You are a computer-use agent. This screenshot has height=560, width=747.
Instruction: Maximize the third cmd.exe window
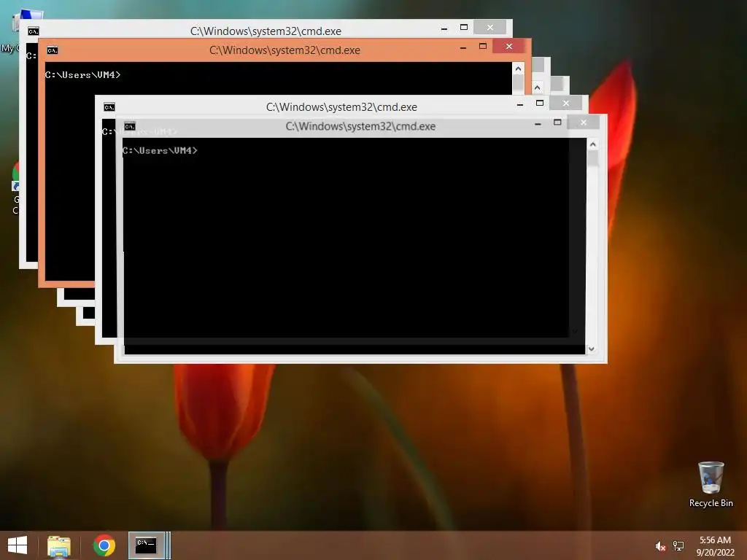point(539,103)
